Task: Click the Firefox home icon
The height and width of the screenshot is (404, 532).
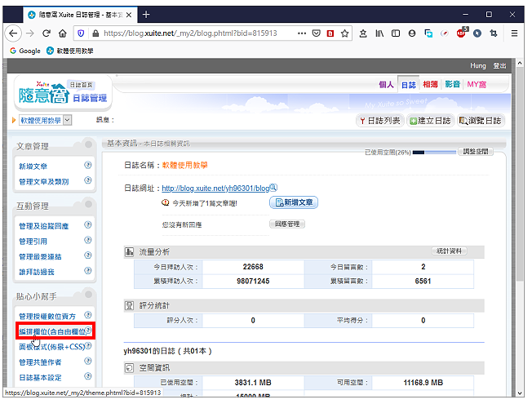Action: point(63,33)
